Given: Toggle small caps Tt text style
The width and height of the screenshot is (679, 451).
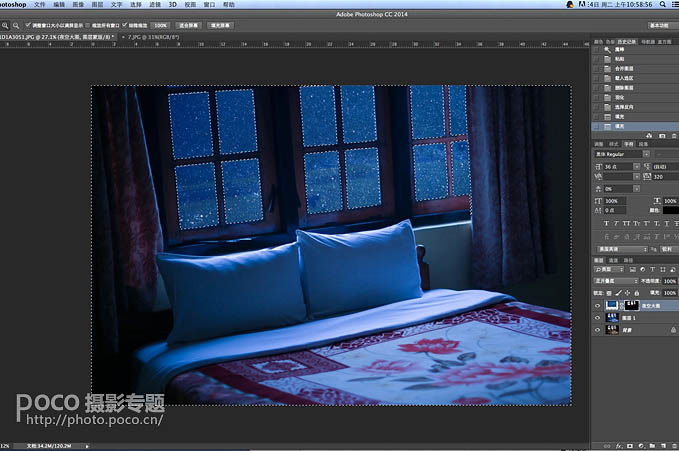Looking at the screenshot, I should point(636,224).
